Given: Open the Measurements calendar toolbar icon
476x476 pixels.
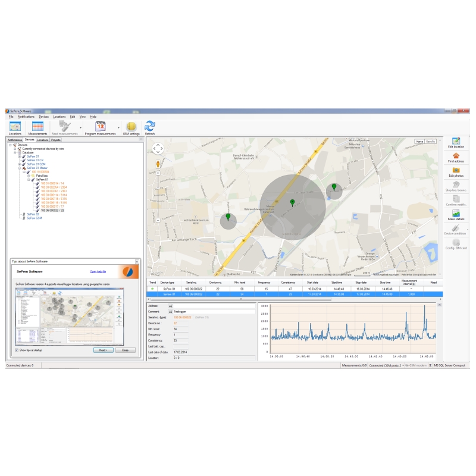Looking at the screenshot, I should pos(37,126).
